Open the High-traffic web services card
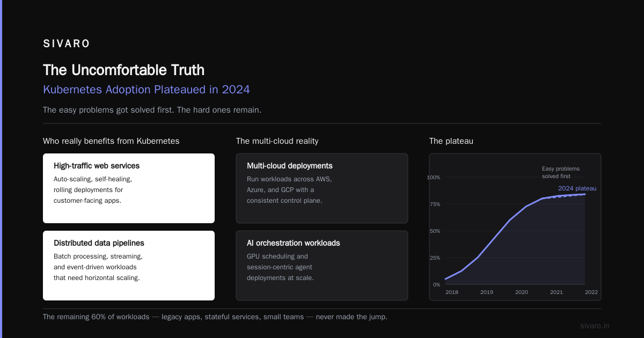 coord(129,188)
